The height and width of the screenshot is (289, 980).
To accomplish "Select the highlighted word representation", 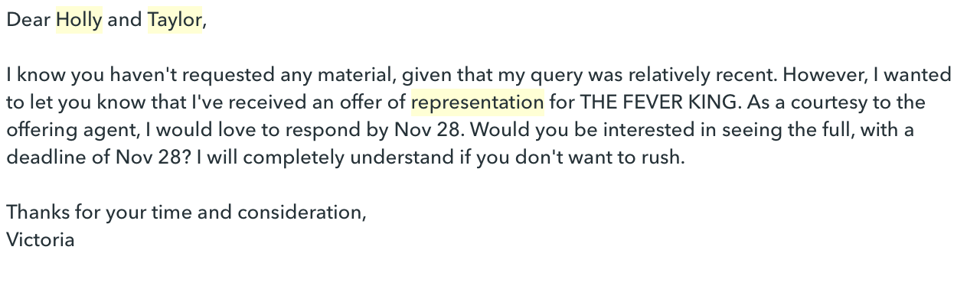I will tap(478, 102).
